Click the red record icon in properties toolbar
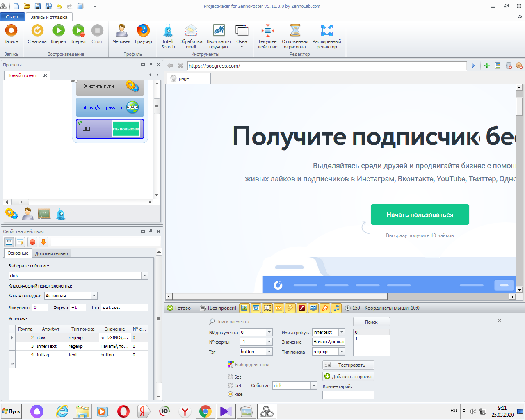 click(32, 242)
